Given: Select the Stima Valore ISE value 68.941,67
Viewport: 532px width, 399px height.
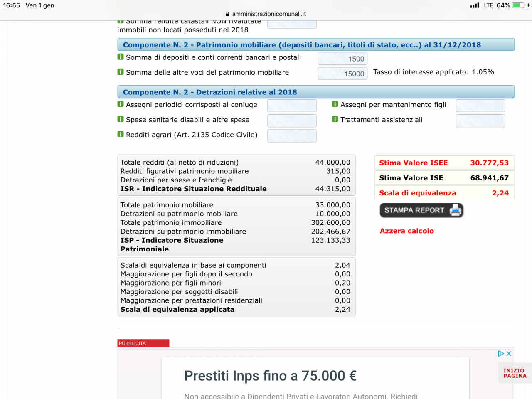Looking at the screenshot, I should pyautogui.click(x=490, y=178).
